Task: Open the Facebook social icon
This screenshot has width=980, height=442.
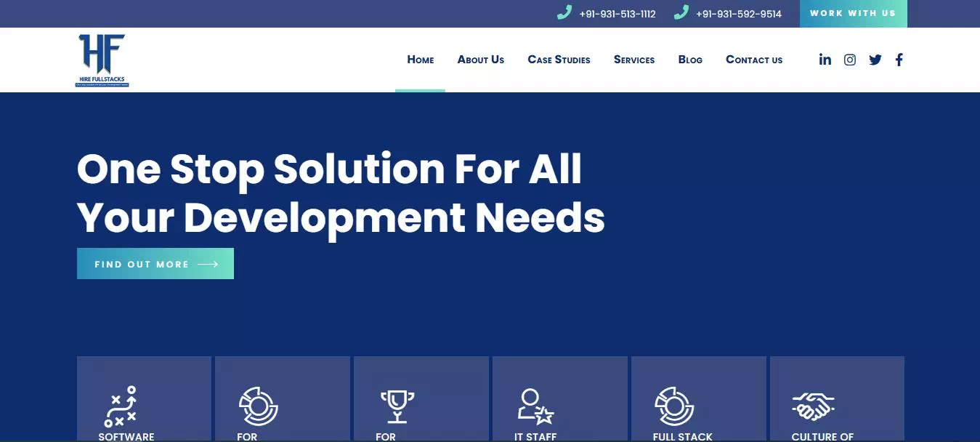Action: click(899, 60)
